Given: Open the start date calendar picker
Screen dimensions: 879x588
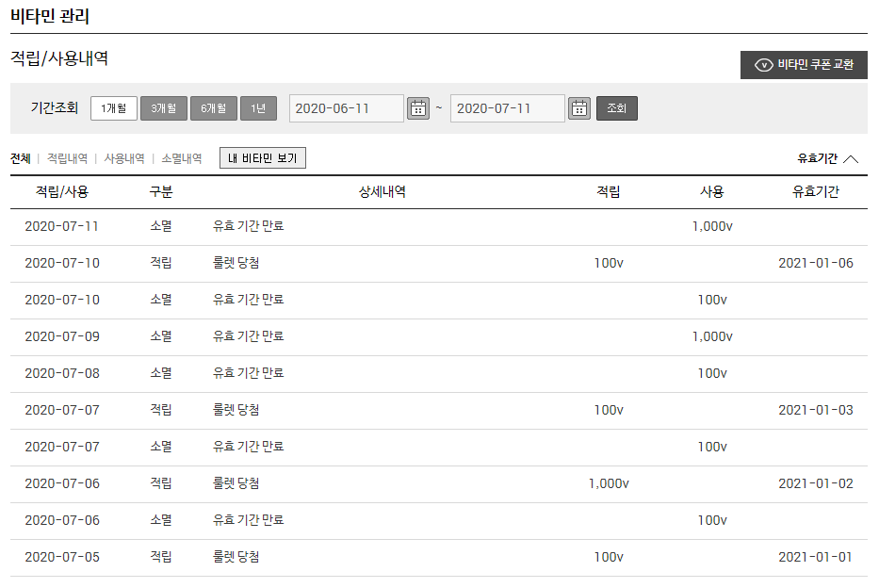Looking at the screenshot, I should (418, 108).
